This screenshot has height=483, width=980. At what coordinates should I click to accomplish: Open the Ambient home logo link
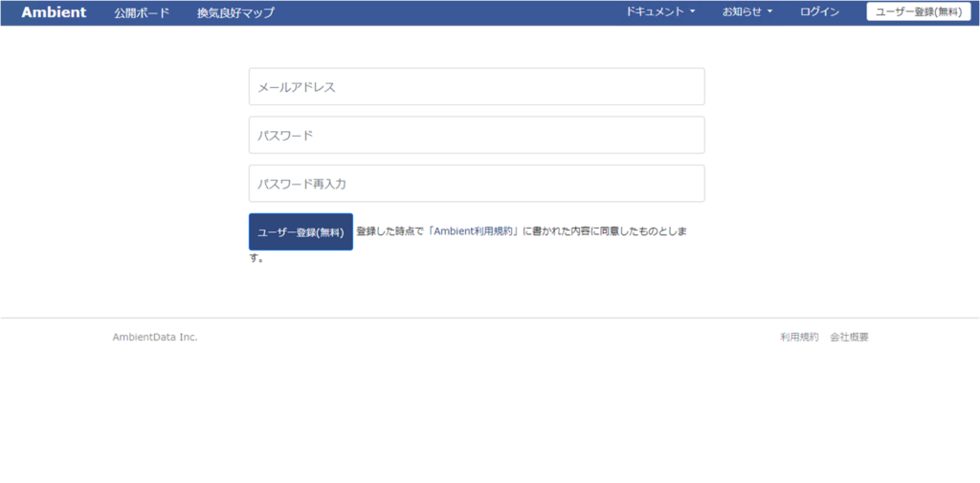54,12
